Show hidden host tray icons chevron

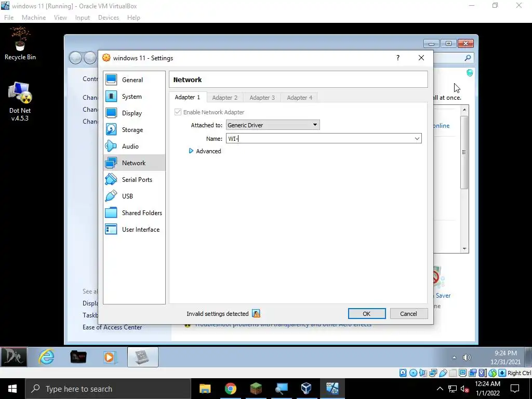[440, 389]
